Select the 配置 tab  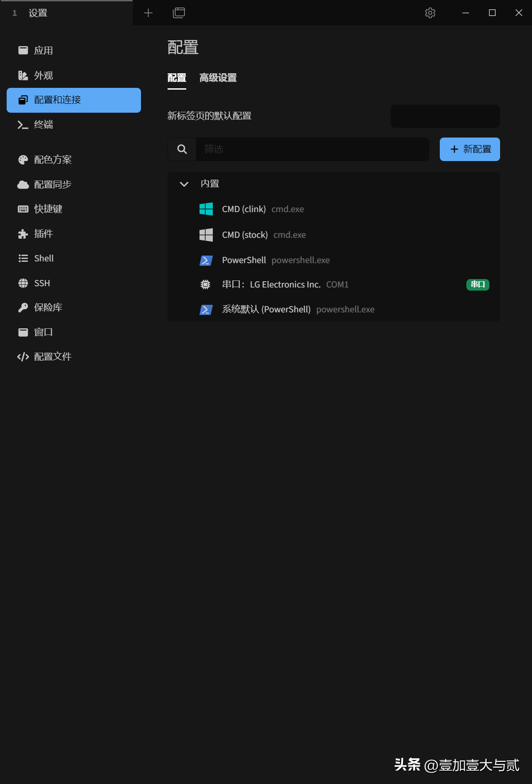click(177, 78)
